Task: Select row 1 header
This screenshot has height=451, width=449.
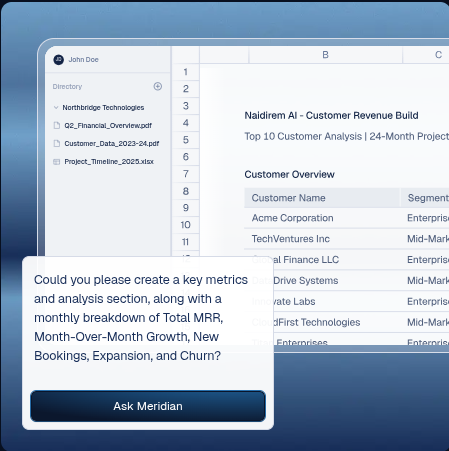Action: (x=185, y=72)
